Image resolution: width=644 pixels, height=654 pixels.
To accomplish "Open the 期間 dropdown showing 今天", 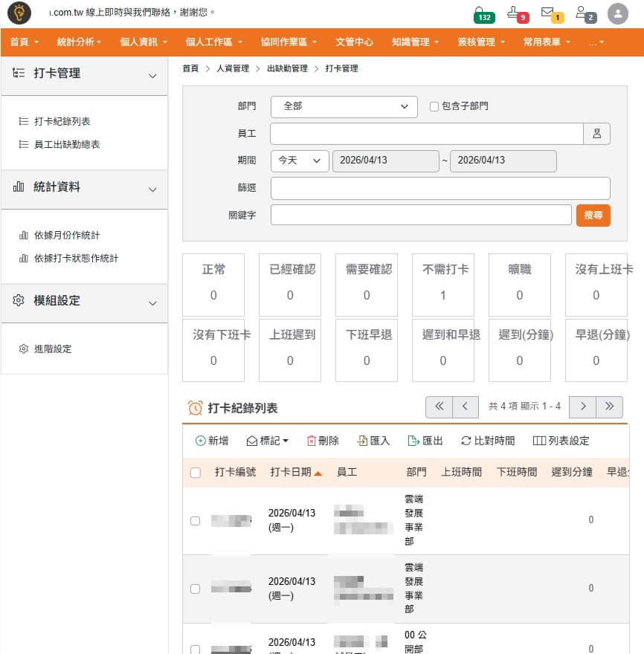I will pyautogui.click(x=299, y=161).
